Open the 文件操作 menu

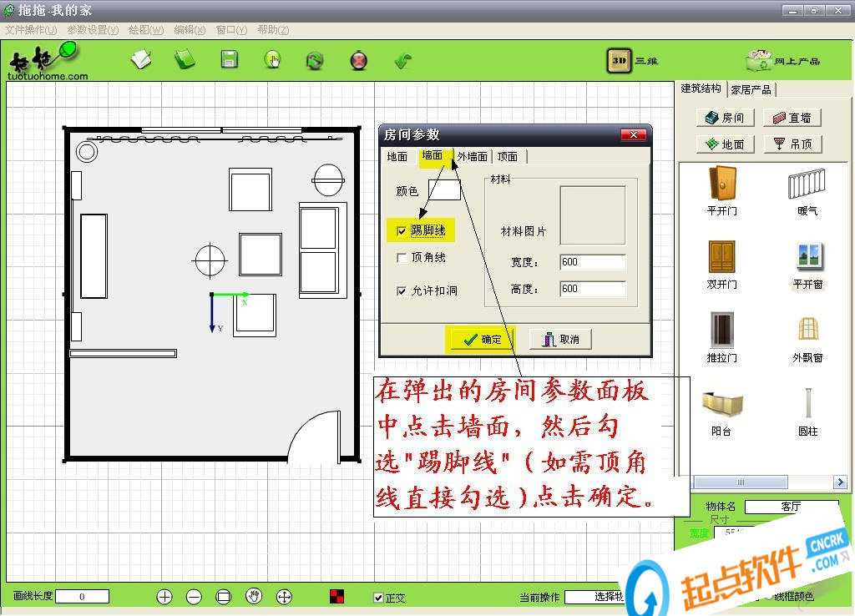point(31,30)
